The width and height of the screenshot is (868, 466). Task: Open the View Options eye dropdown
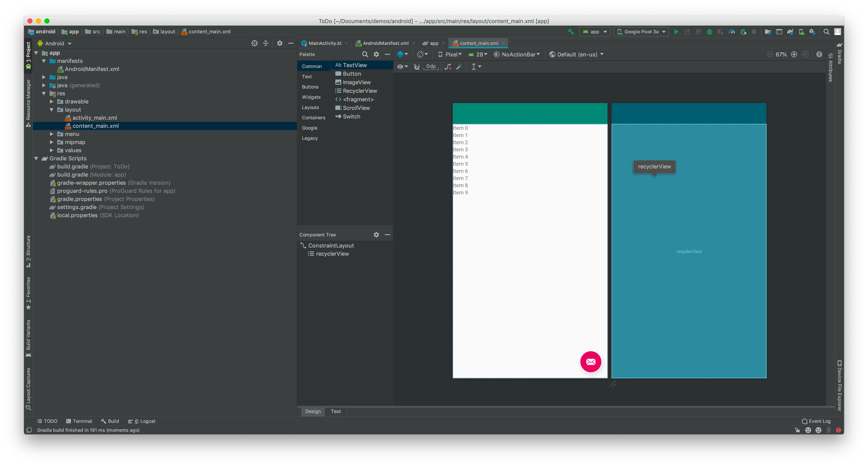402,67
